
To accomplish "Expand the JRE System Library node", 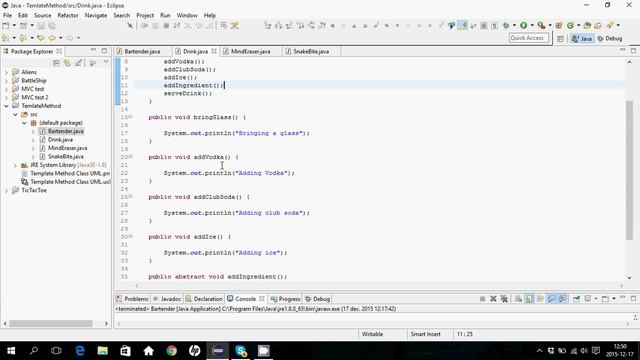I will pyautogui.click(x=15, y=165).
